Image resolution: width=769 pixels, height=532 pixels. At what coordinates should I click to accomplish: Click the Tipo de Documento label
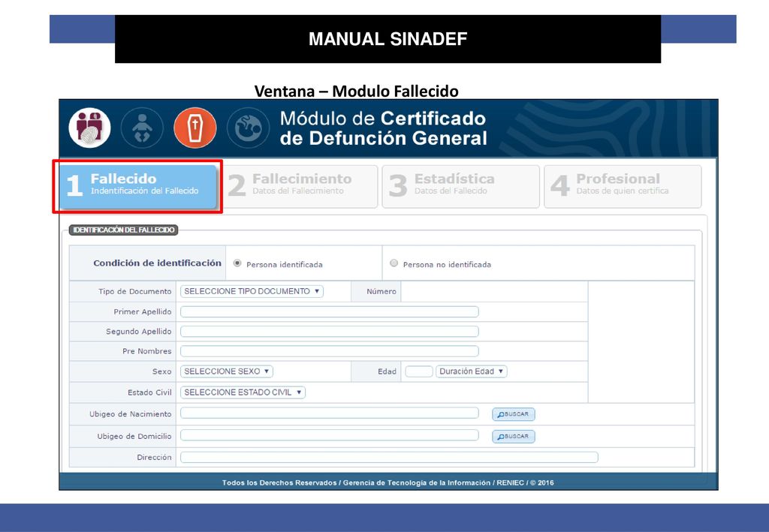coord(135,291)
